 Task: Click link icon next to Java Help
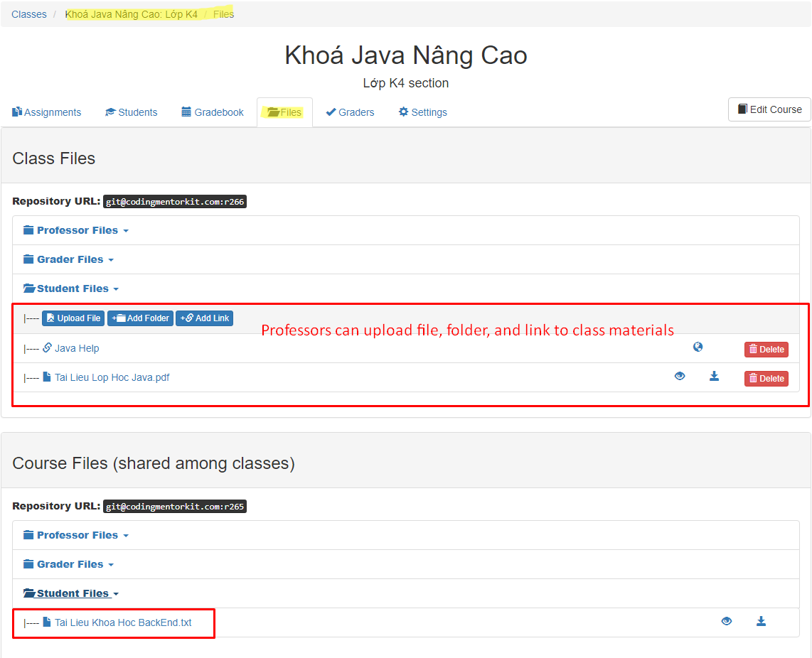pyautogui.click(x=47, y=347)
